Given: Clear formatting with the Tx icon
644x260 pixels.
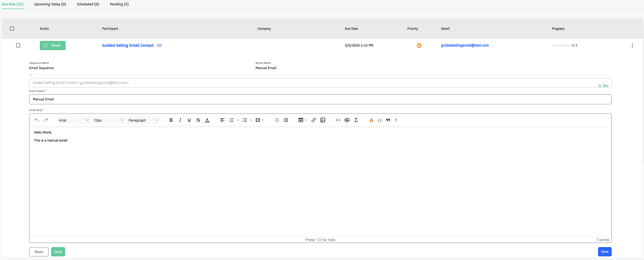Looking at the screenshot, I should (356, 120).
